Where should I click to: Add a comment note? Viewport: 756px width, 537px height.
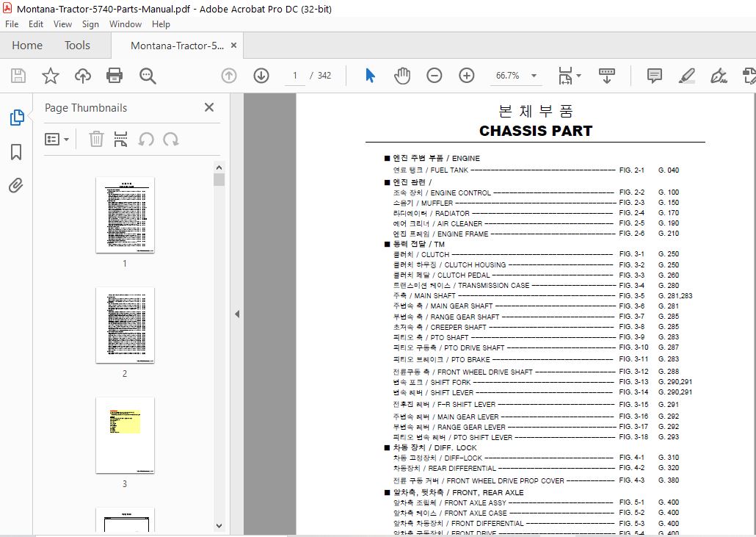[x=654, y=76]
